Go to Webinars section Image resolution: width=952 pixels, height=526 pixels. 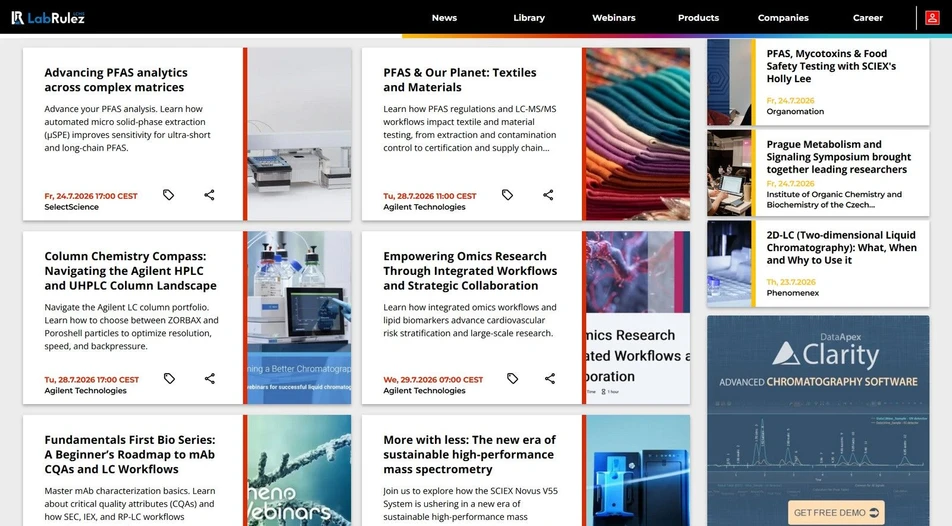(614, 18)
